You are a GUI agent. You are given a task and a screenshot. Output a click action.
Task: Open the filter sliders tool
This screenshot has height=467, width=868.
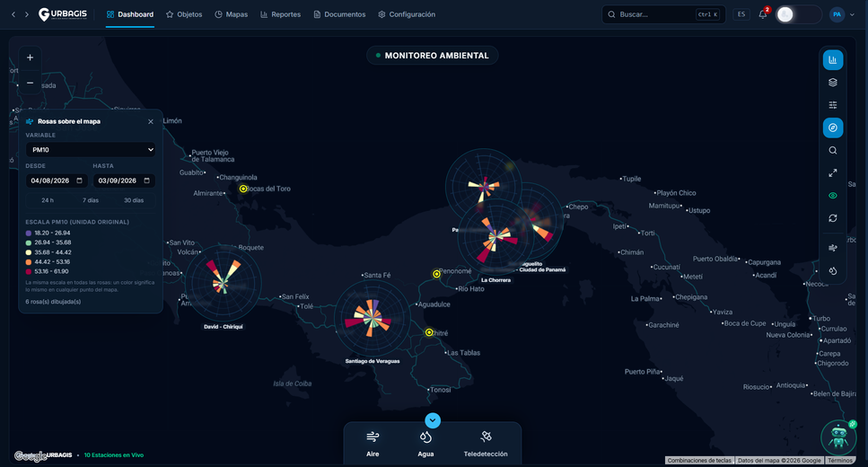[x=833, y=105]
